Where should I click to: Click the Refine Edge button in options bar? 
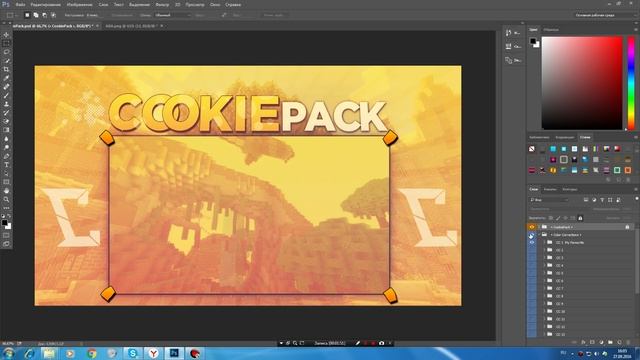pos(275,15)
